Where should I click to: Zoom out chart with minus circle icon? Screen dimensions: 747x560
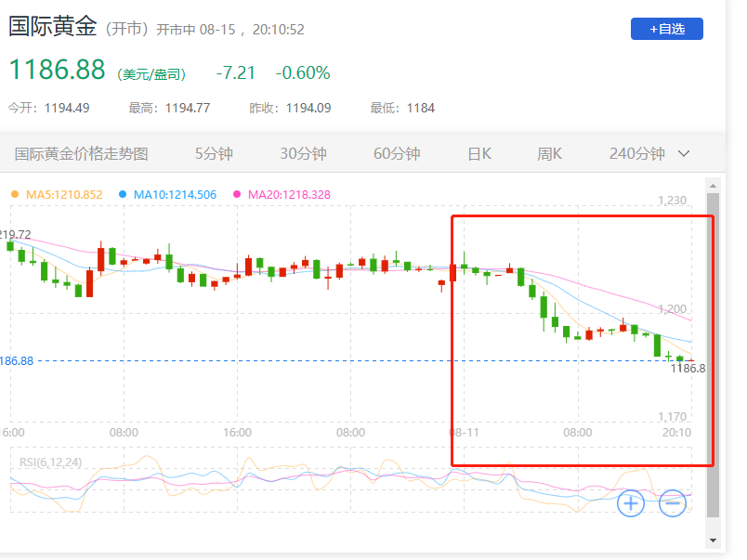(673, 502)
